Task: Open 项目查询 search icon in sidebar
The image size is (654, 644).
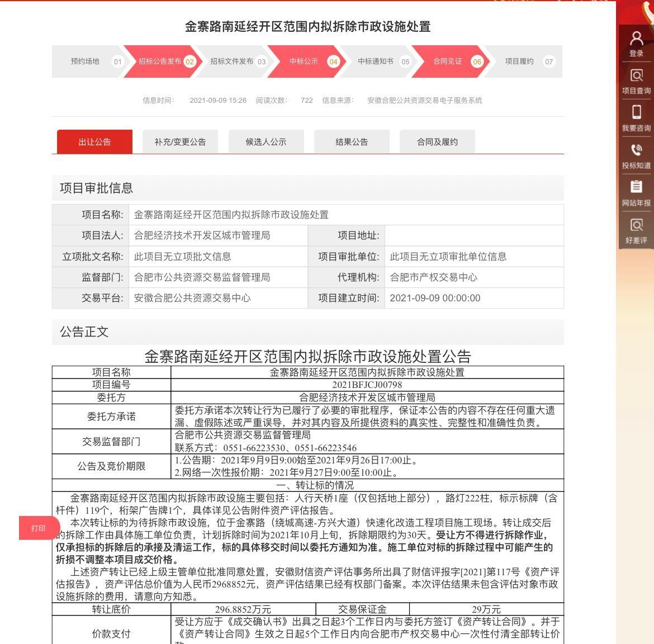Action: pos(636,75)
